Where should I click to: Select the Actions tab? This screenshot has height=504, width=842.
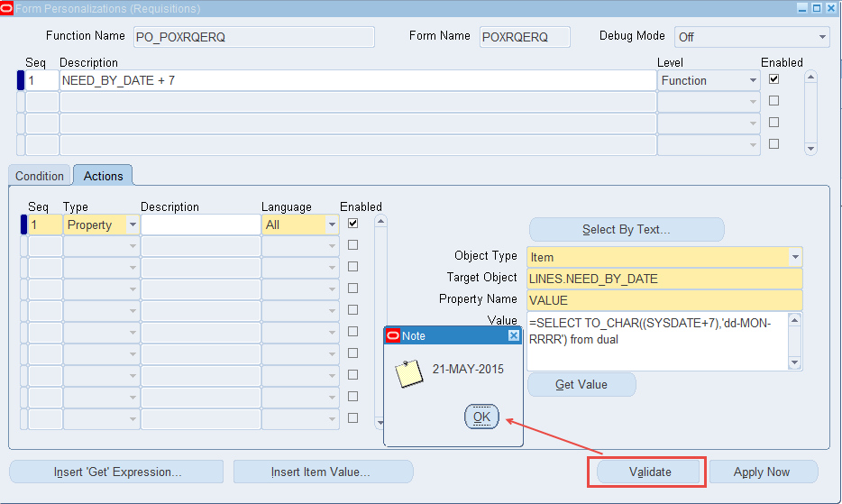click(103, 176)
